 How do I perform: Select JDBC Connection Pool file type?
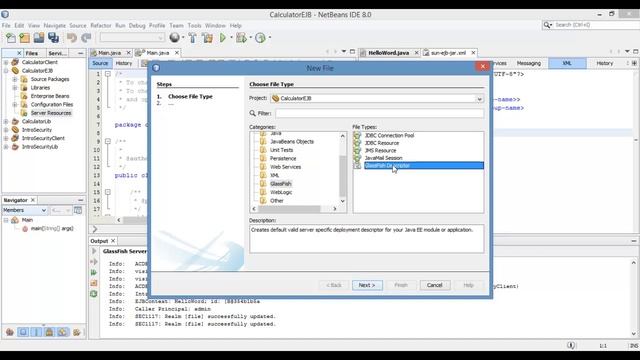click(x=389, y=136)
